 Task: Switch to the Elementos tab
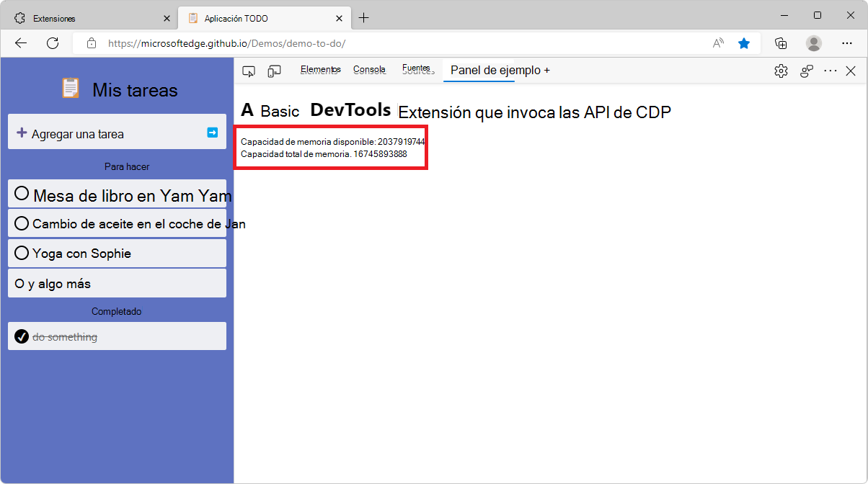pos(320,69)
